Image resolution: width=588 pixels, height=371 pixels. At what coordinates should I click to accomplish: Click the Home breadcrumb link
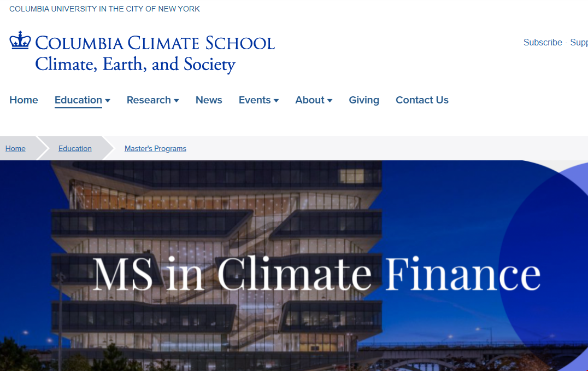[15, 148]
